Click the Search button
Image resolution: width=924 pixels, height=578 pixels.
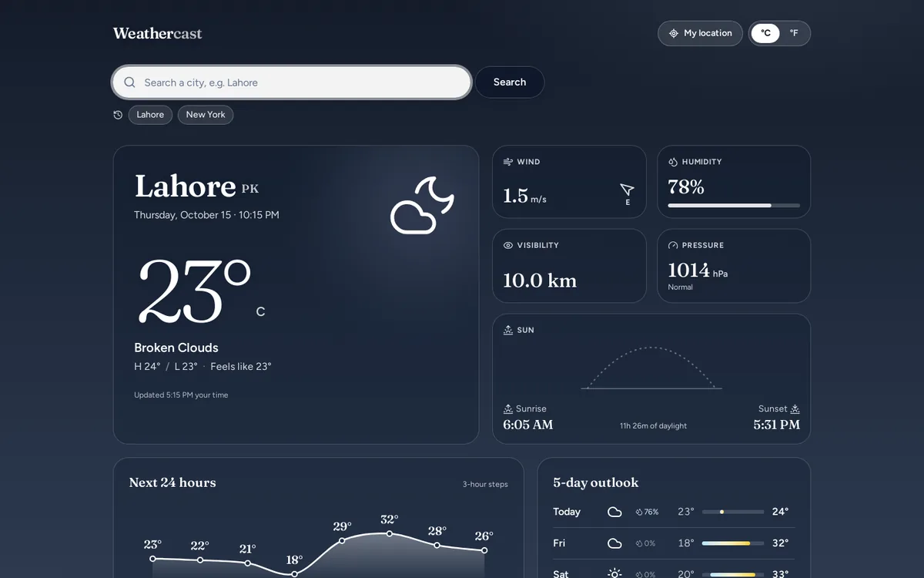[510, 82]
